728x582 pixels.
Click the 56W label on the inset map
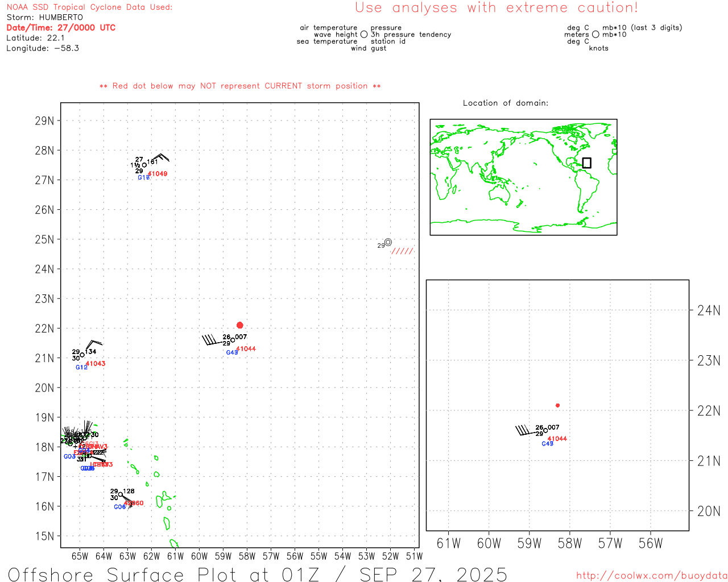tap(651, 544)
